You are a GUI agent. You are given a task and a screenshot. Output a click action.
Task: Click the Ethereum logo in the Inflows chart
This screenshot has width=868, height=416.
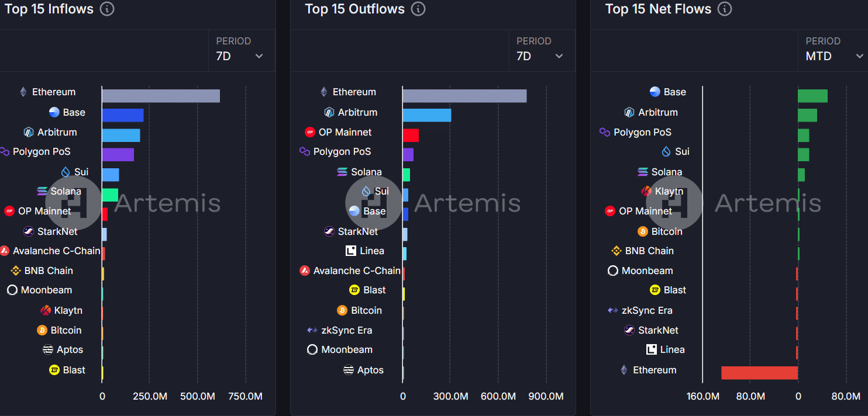(23, 92)
